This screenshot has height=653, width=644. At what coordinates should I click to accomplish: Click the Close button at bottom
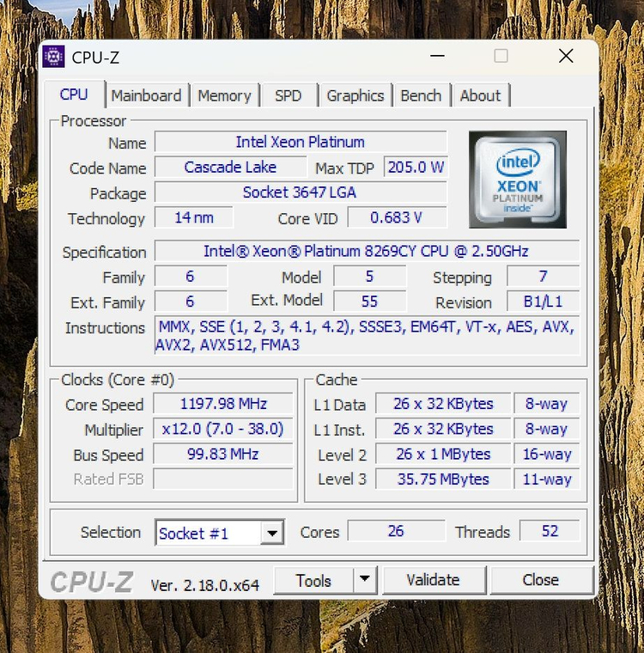[x=541, y=580]
